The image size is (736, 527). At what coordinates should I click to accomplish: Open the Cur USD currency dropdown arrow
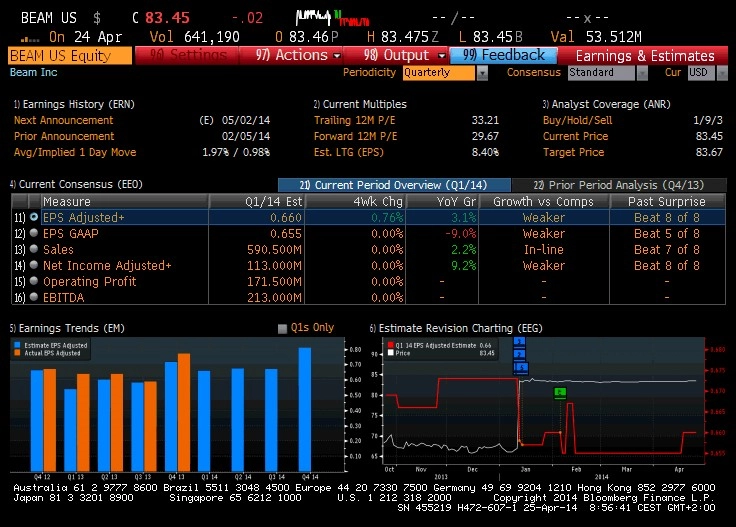click(x=722, y=73)
